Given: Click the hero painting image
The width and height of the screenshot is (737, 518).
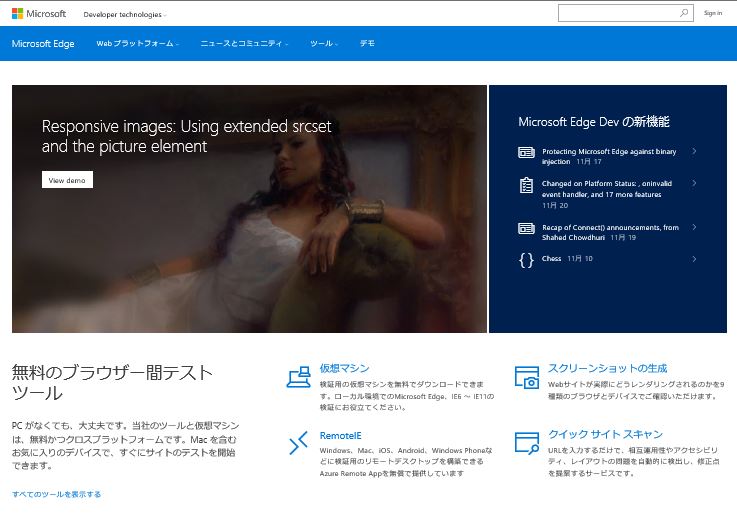Looking at the screenshot, I should [250, 209].
